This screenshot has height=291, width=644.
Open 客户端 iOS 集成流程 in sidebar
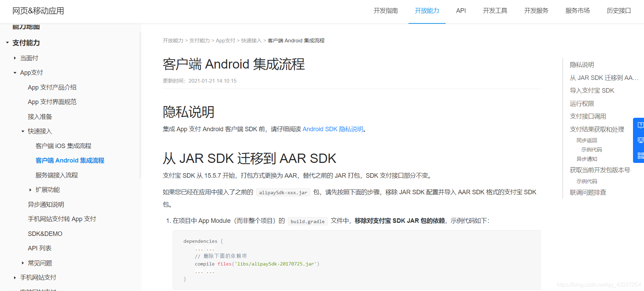click(63, 146)
